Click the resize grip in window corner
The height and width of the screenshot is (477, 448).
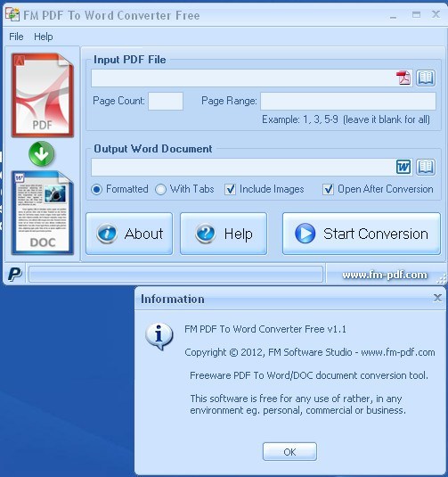tap(443, 279)
